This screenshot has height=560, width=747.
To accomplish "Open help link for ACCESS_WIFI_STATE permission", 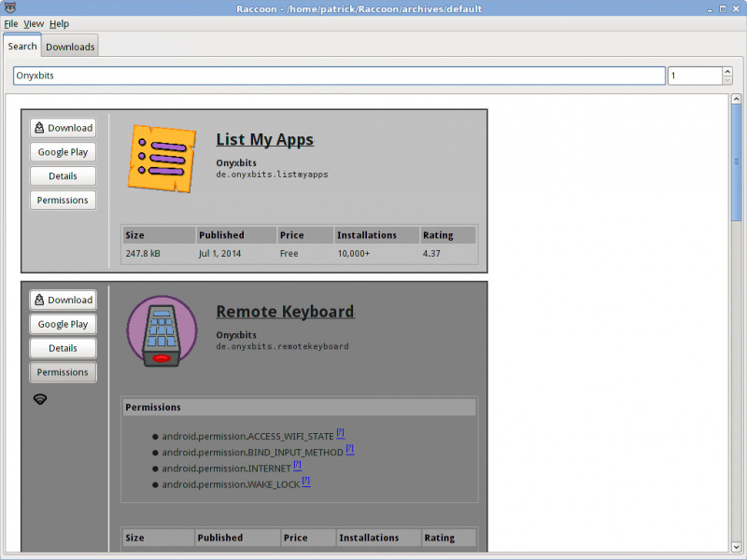I will (x=341, y=433).
